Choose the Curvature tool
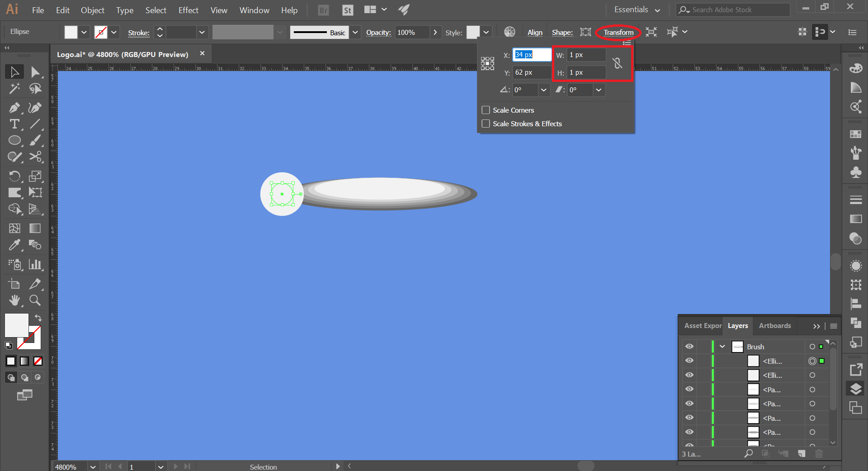Screen dimensions: 868x471 35,107
